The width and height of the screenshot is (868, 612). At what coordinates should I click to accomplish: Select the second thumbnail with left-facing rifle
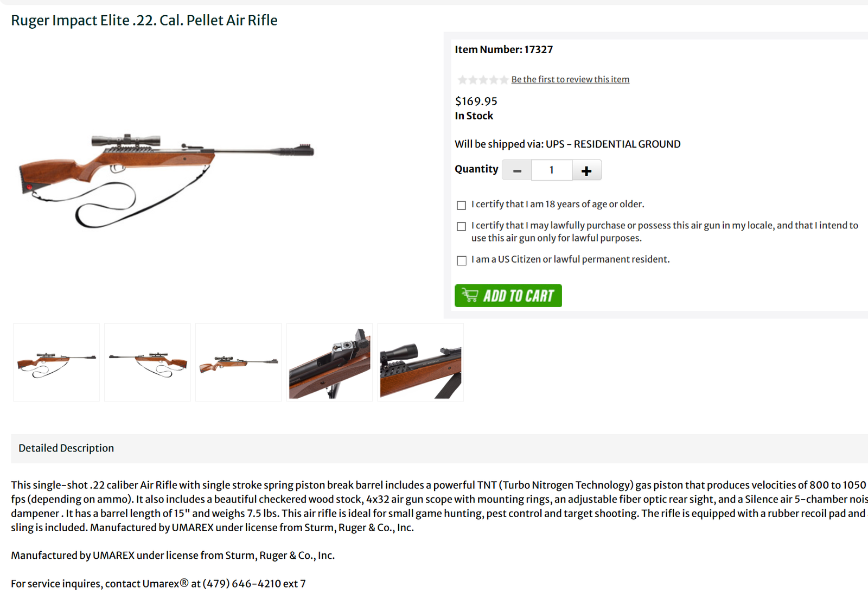148,362
